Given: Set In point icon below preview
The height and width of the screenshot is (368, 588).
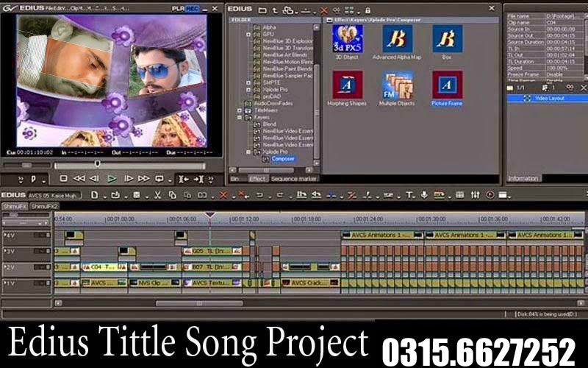Looking at the screenshot, I should click(x=33, y=179).
